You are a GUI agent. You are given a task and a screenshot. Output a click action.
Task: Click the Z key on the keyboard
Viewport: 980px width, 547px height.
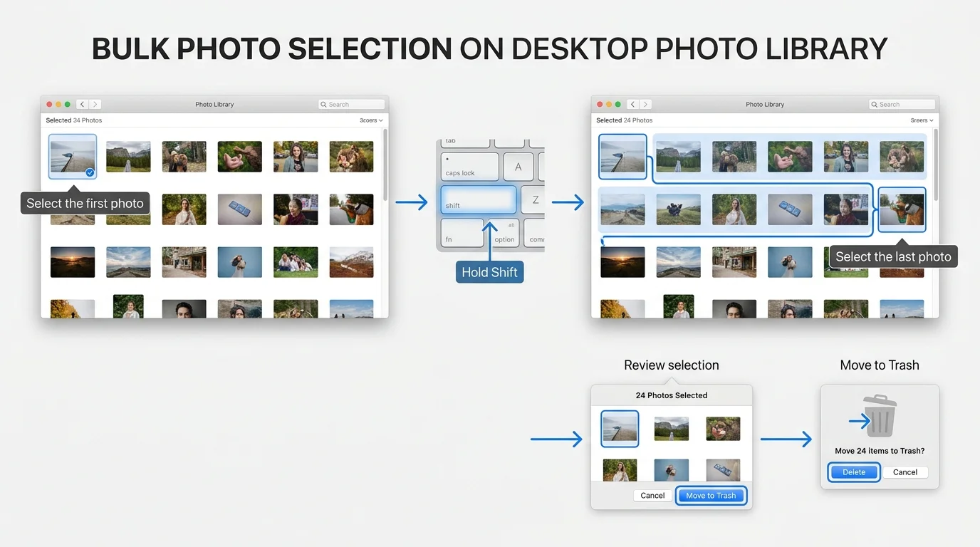click(x=533, y=199)
